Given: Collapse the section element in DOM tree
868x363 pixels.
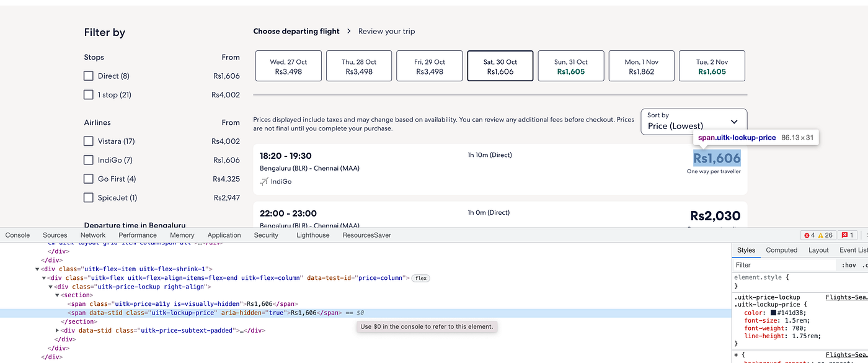Looking at the screenshot, I should click(58, 295).
